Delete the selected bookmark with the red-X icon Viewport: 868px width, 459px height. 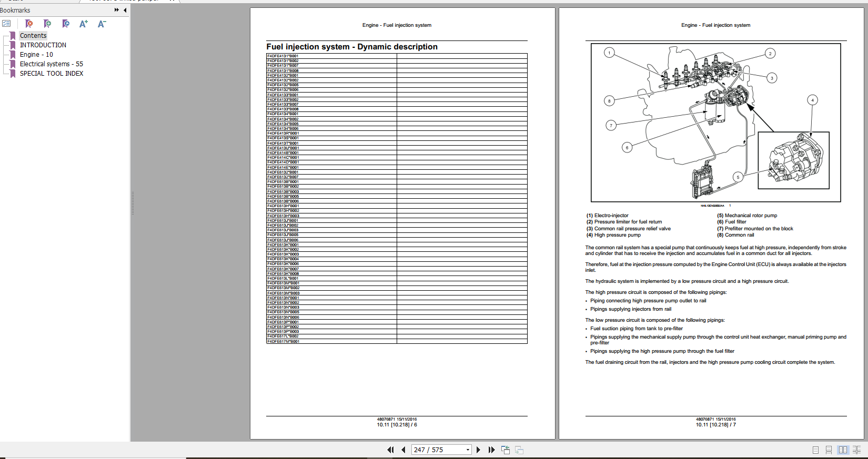point(29,24)
